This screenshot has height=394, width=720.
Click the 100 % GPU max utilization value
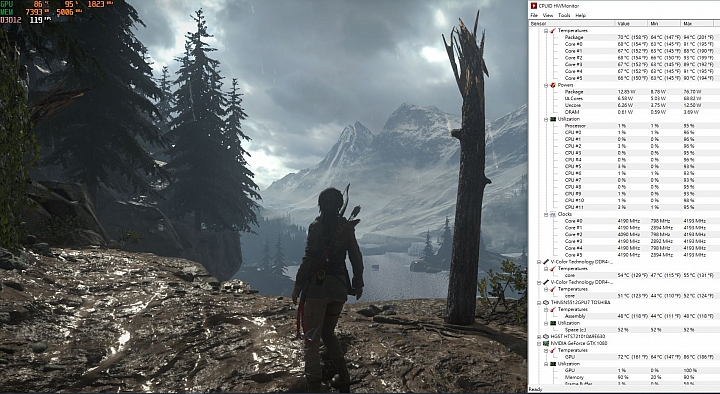coord(690,370)
